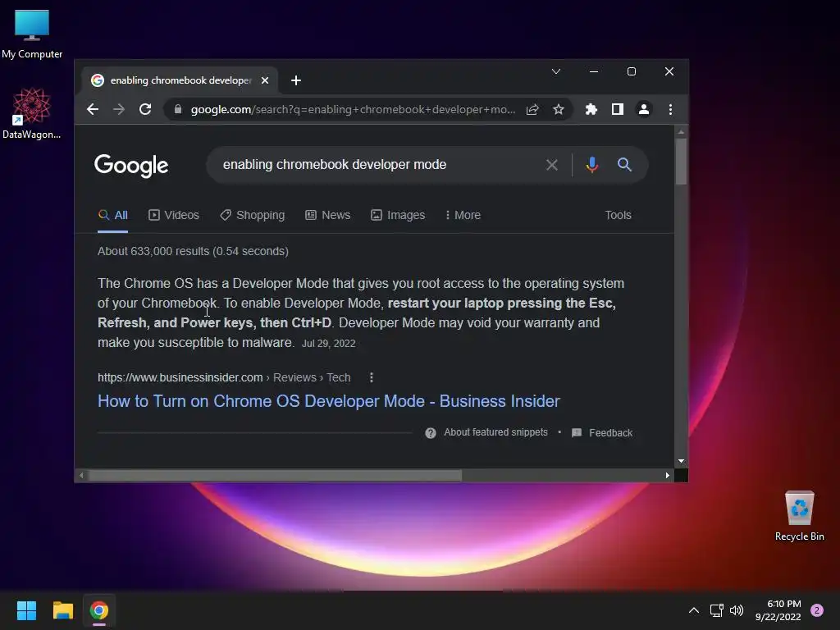Switch to the Shopping results tab

[253, 215]
